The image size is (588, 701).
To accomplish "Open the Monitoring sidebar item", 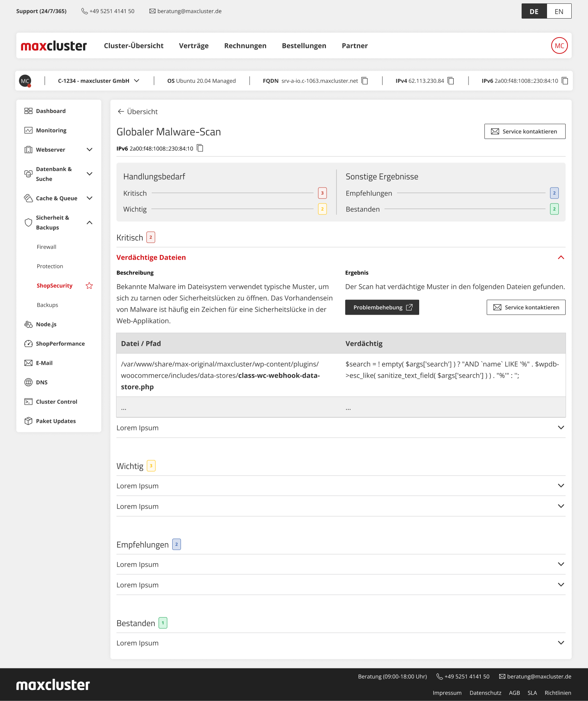I will [51, 130].
